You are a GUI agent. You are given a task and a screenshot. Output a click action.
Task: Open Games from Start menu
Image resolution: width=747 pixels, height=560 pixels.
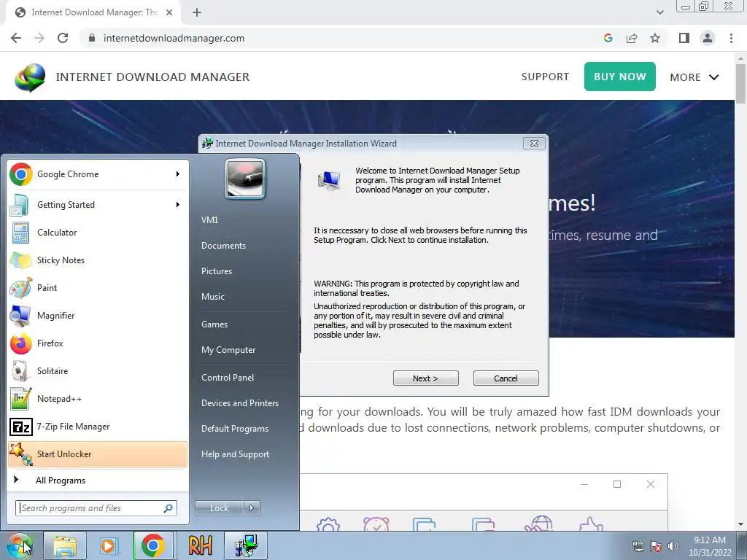(214, 324)
